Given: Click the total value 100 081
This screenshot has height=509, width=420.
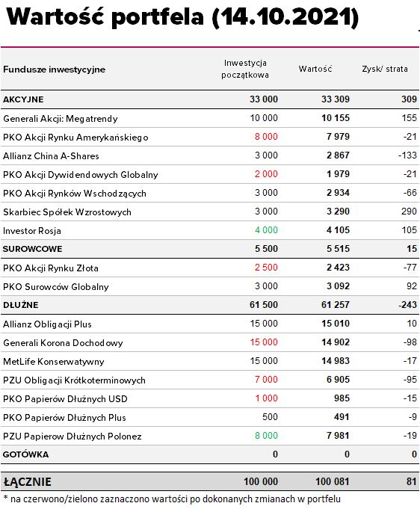Looking at the screenshot, I should pos(333,482).
